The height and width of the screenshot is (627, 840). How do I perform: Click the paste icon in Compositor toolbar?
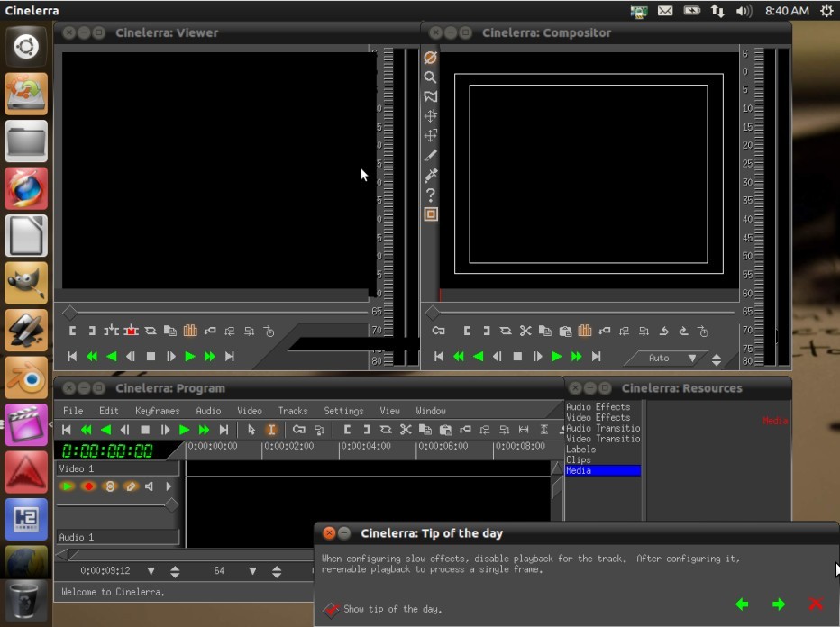pos(565,331)
